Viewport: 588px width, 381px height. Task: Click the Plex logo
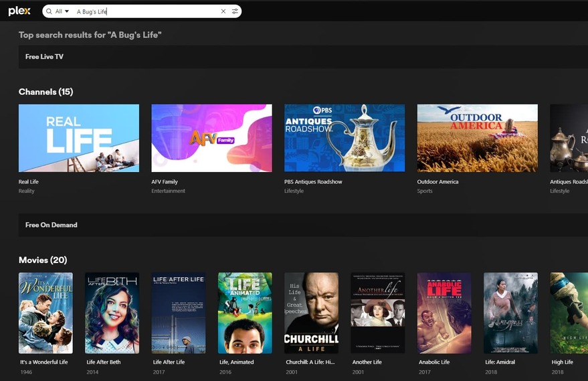click(19, 11)
